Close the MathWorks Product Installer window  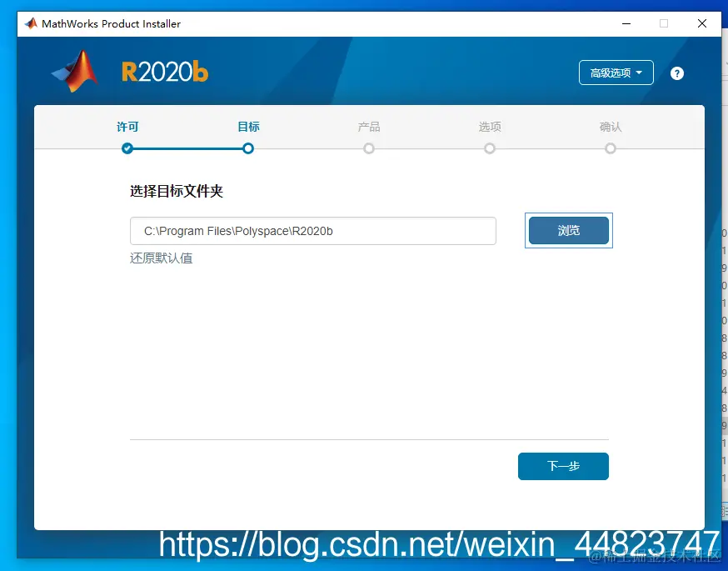pos(702,23)
